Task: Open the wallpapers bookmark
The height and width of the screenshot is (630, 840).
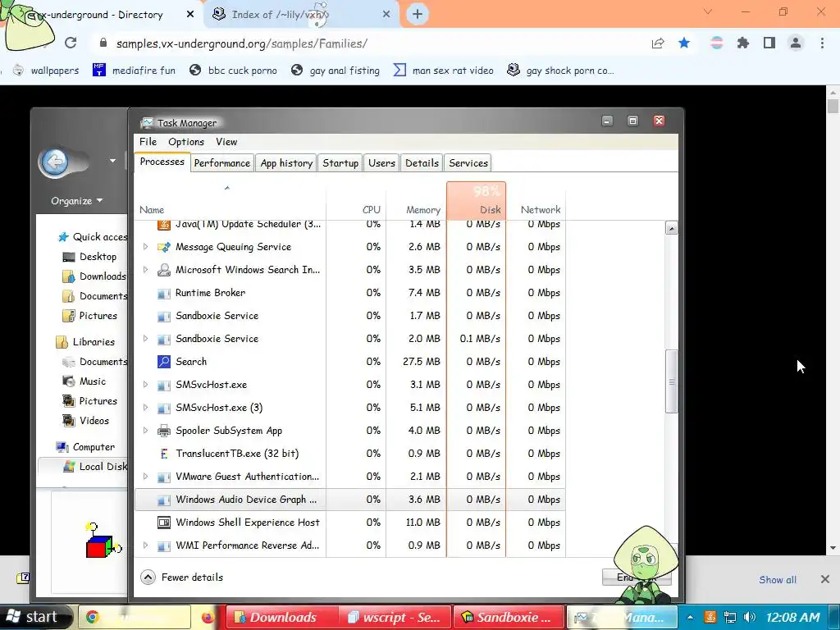Action: [46, 71]
